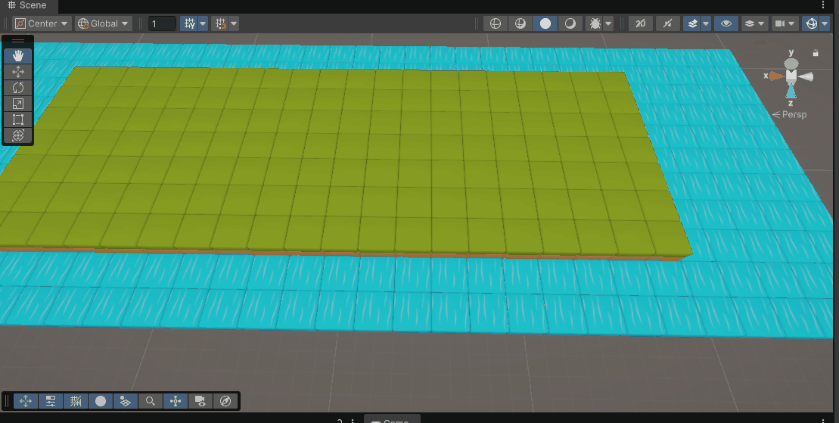Switch to wireframe draw mode
Screen dimensions: 839x423
pos(493,23)
